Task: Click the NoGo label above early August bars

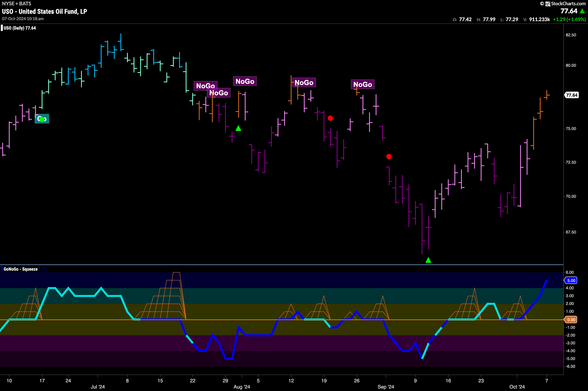Action: pos(245,81)
